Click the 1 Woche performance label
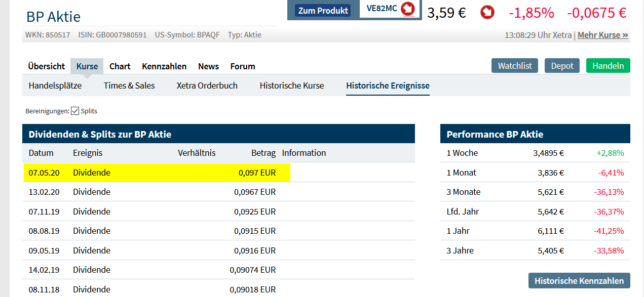Screen dimensions: 644x297 click(462, 153)
